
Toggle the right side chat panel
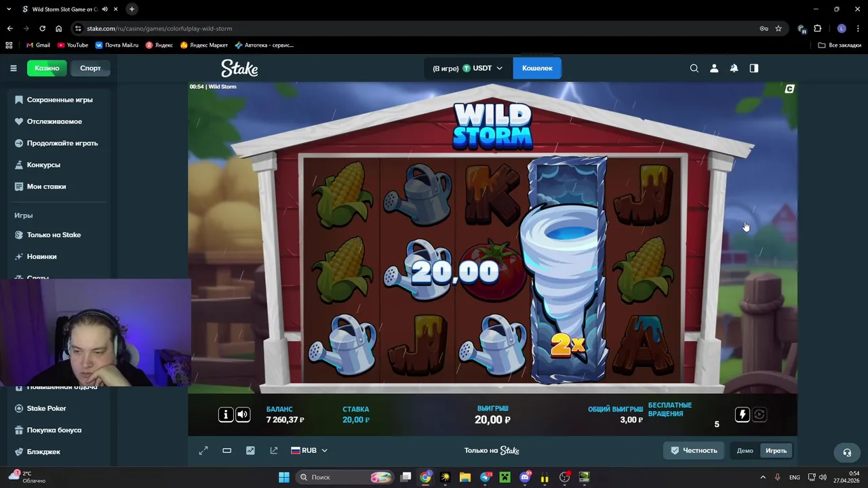(x=754, y=68)
